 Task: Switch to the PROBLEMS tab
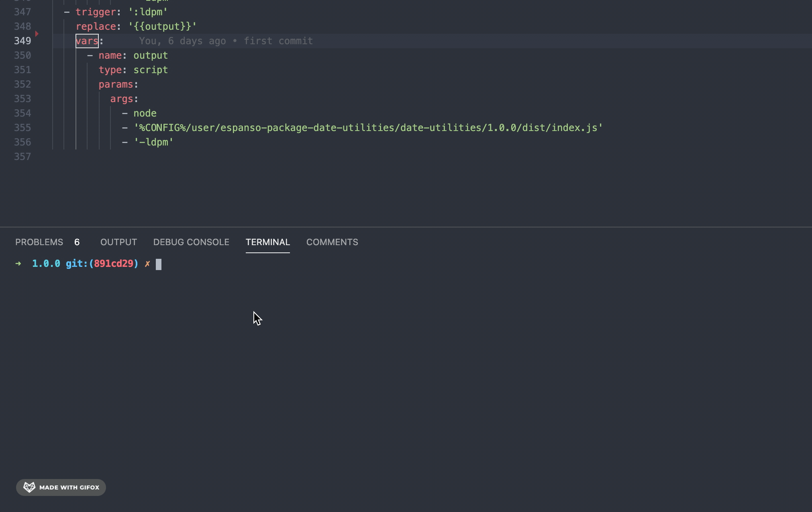pos(39,242)
